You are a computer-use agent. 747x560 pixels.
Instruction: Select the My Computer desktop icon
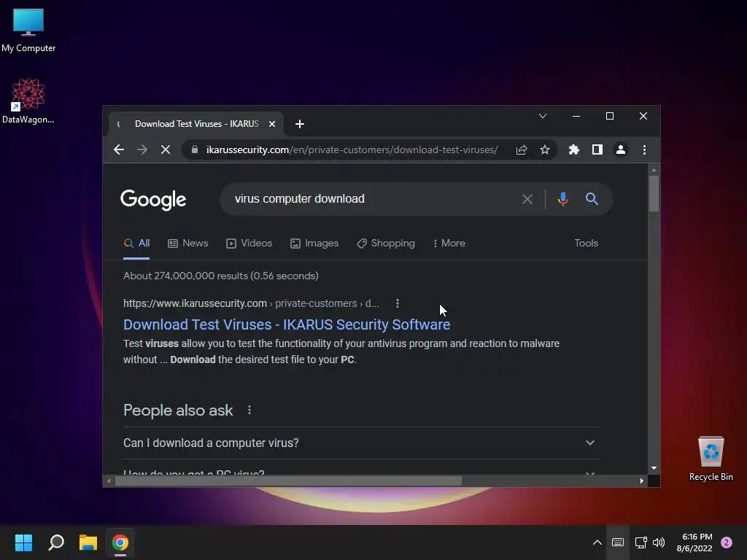pyautogui.click(x=28, y=31)
